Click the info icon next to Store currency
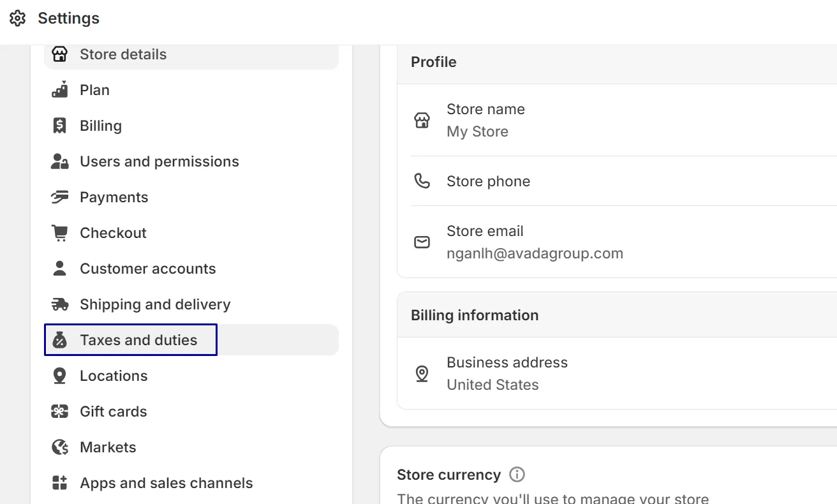The height and width of the screenshot is (504, 837). (x=517, y=475)
